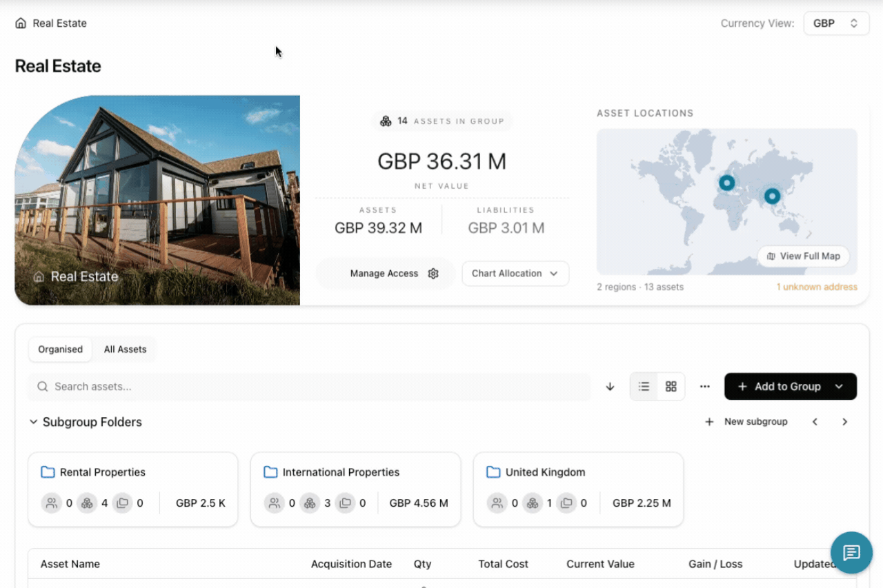Open View Full Map
The width and height of the screenshot is (883, 588).
click(804, 256)
